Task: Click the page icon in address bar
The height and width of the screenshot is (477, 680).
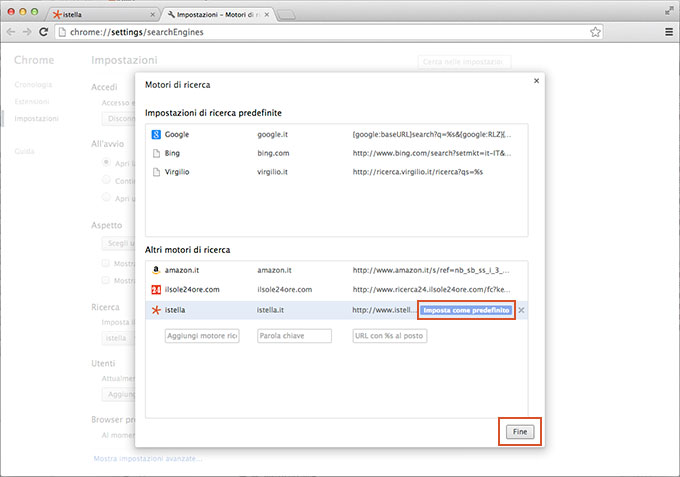Action: click(x=62, y=32)
